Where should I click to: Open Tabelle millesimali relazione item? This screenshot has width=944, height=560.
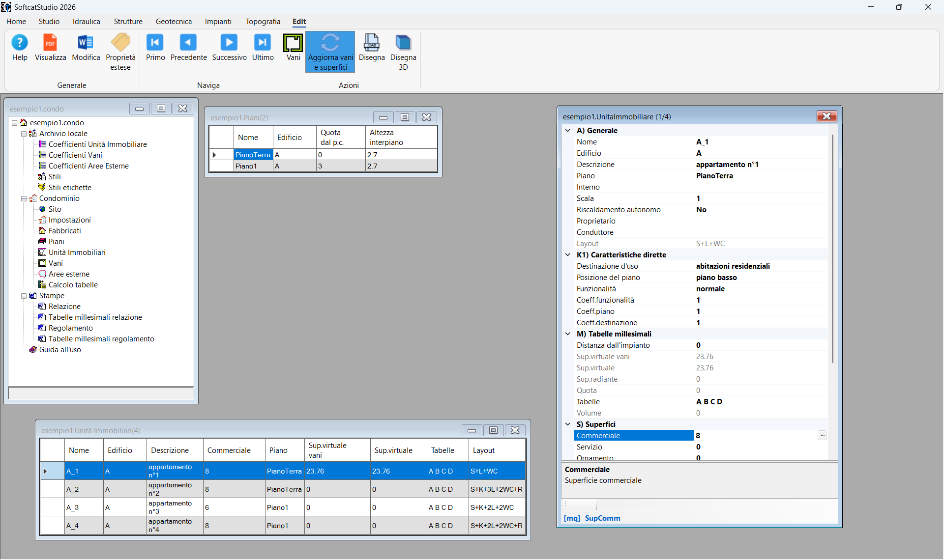pos(95,317)
